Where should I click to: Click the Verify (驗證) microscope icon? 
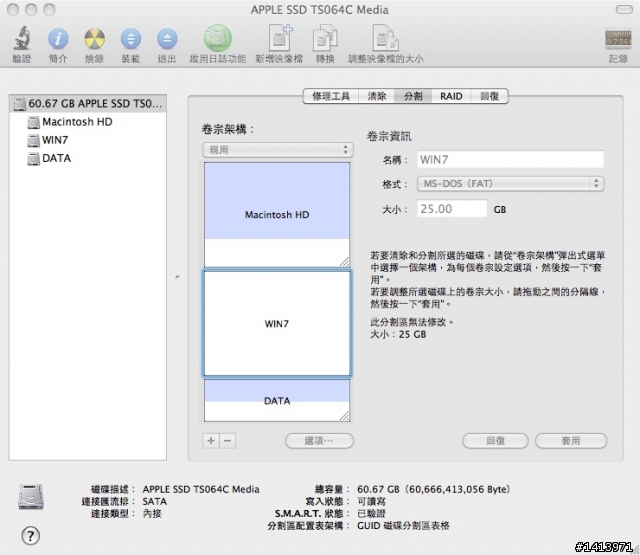[x=21, y=39]
